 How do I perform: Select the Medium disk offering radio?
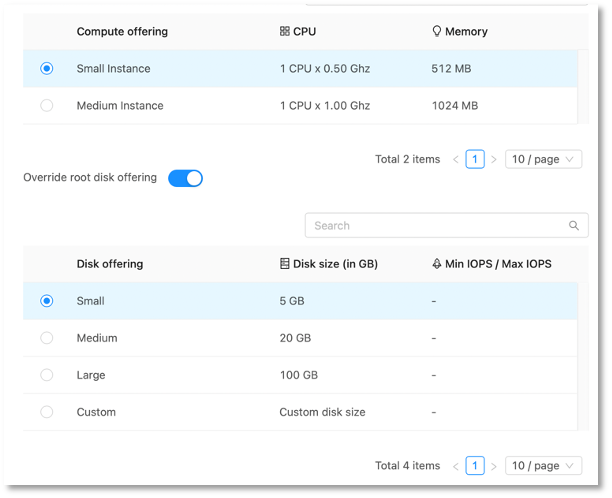pos(47,338)
